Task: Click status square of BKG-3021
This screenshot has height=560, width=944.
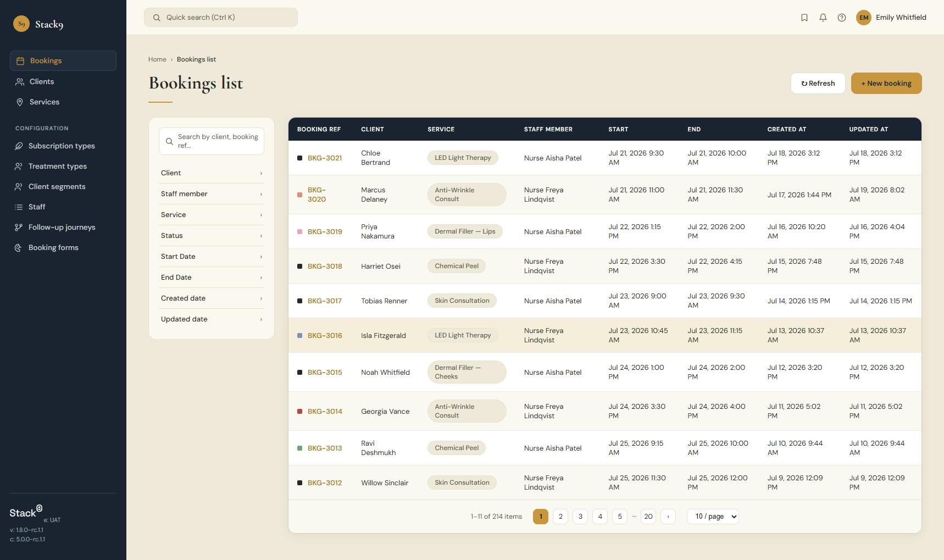Action: [299, 158]
